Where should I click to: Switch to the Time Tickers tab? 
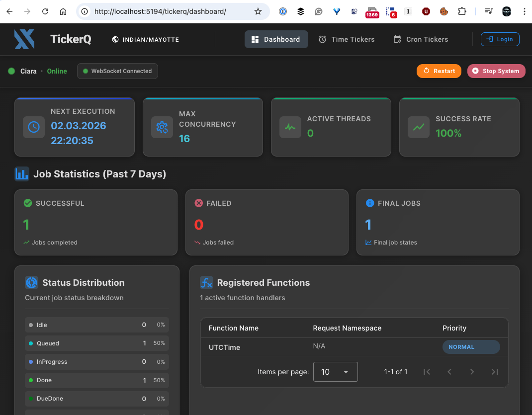(347, 39)
